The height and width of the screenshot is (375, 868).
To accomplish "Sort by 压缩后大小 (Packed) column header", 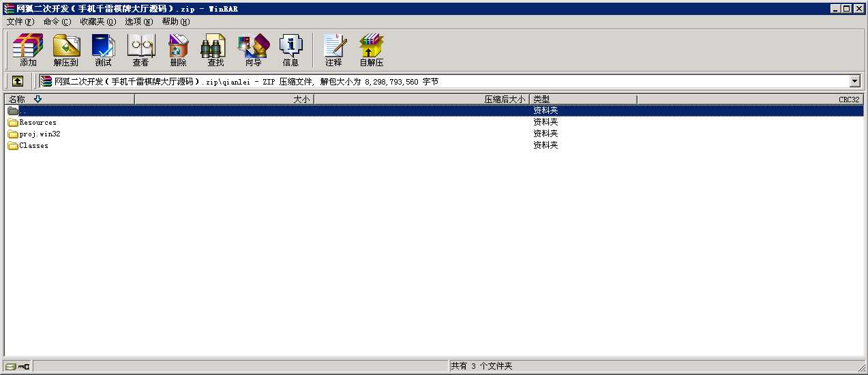I will pos(421,99).
